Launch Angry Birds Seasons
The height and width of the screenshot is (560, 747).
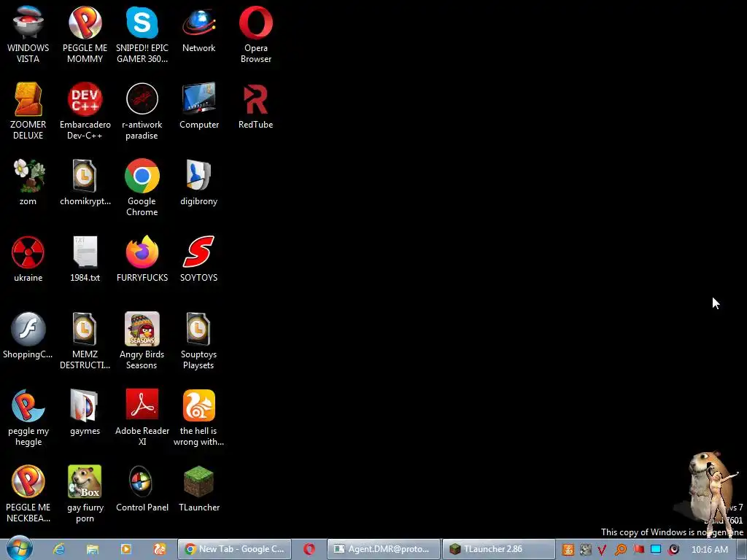click(142, 341)
